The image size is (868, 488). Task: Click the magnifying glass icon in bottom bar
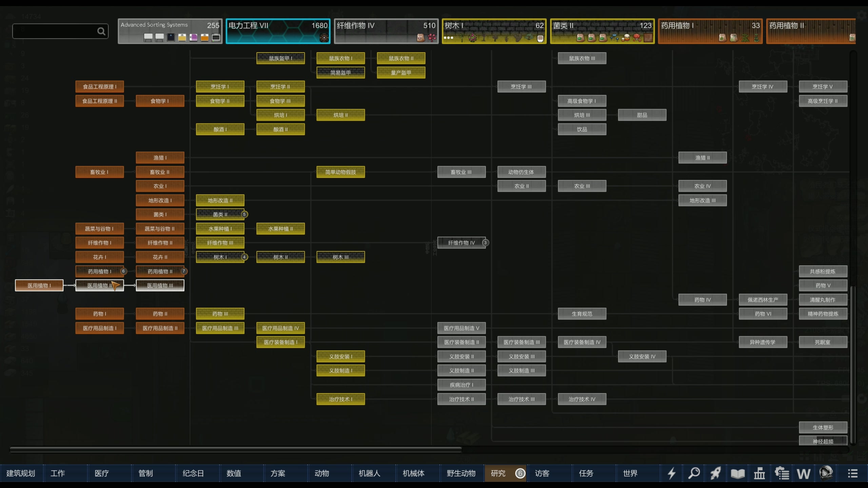(694, 473)
